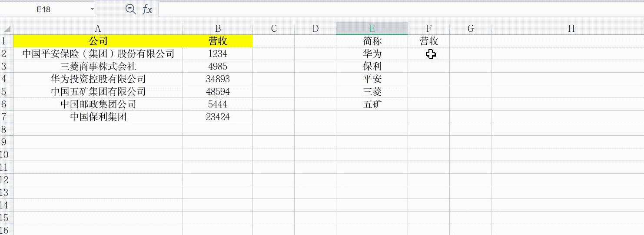
Task: Expand the Name Box dropdown arrow
Action: (x=92, y=9)
